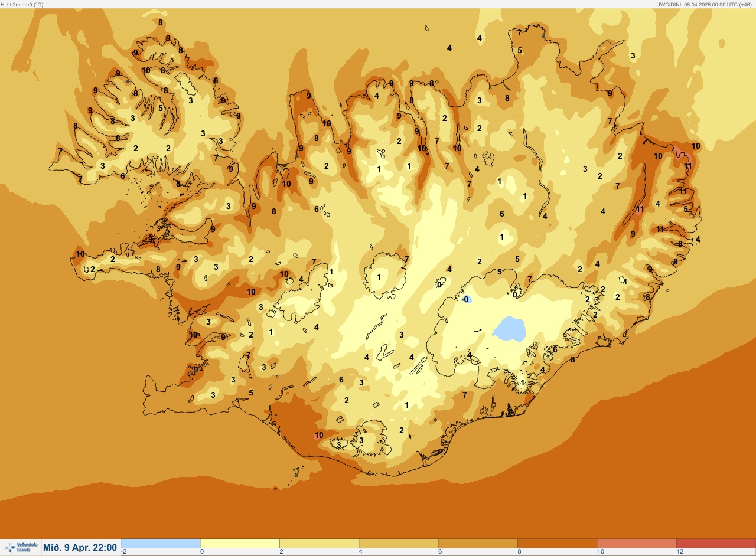The image size is (756, 556).
Task: Select the light blue -2 to 0 legend swatch
Action: [161, 544]
